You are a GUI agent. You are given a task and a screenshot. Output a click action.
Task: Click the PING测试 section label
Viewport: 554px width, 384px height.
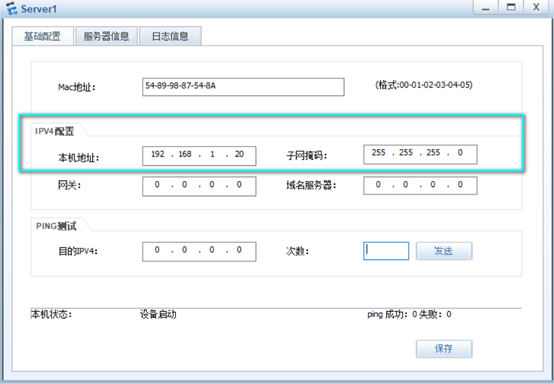pos(56,226)
